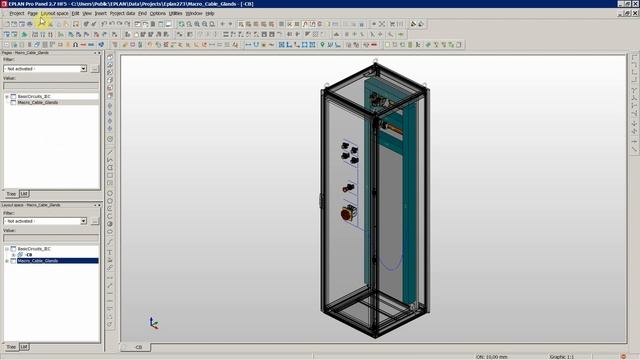Open the Options menu
This screenshot has width=640, height=360.
coord(158,13)
